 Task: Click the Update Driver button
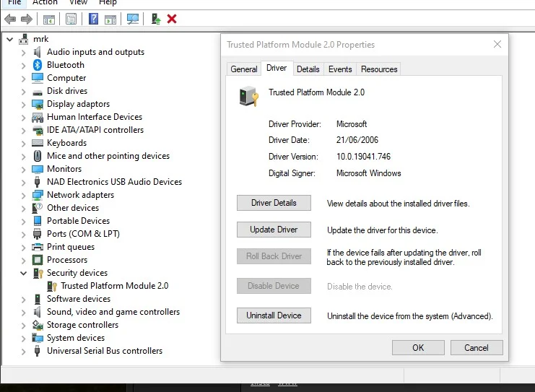[274, 230]
